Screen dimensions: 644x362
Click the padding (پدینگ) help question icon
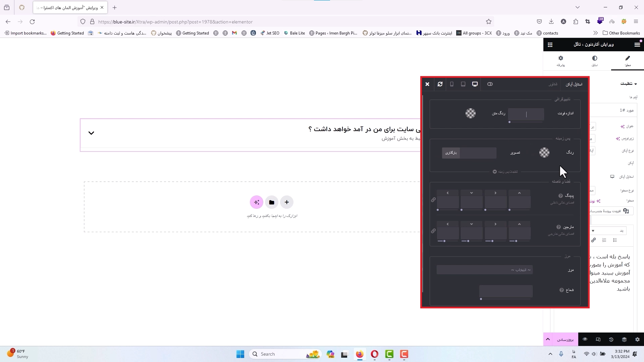(x=560, y=196)
